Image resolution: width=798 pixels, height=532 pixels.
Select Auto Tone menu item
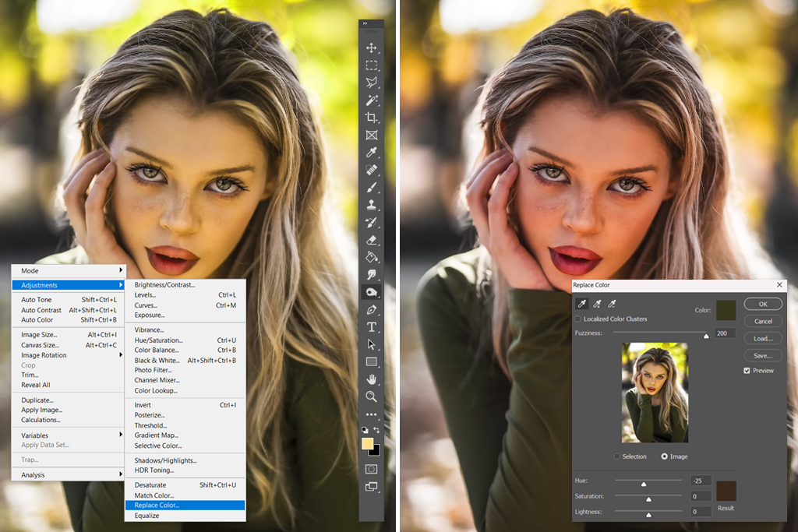coord(69,300)
